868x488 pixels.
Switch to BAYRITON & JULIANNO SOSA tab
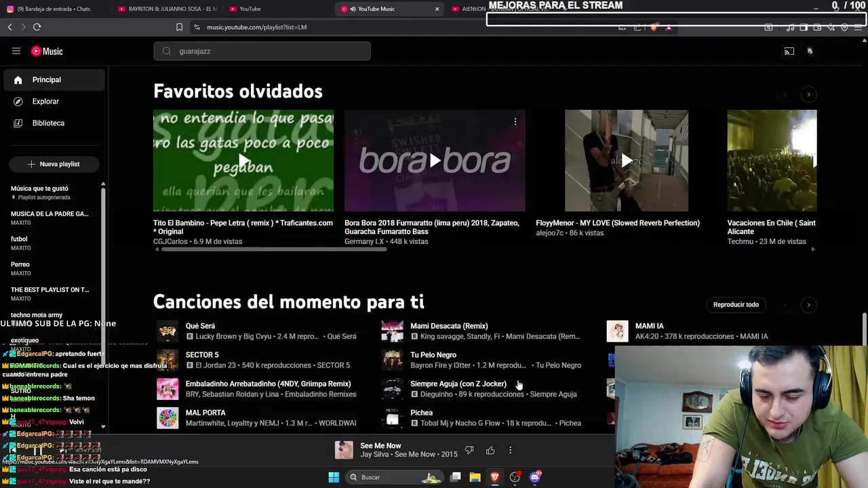click(167, 9)
